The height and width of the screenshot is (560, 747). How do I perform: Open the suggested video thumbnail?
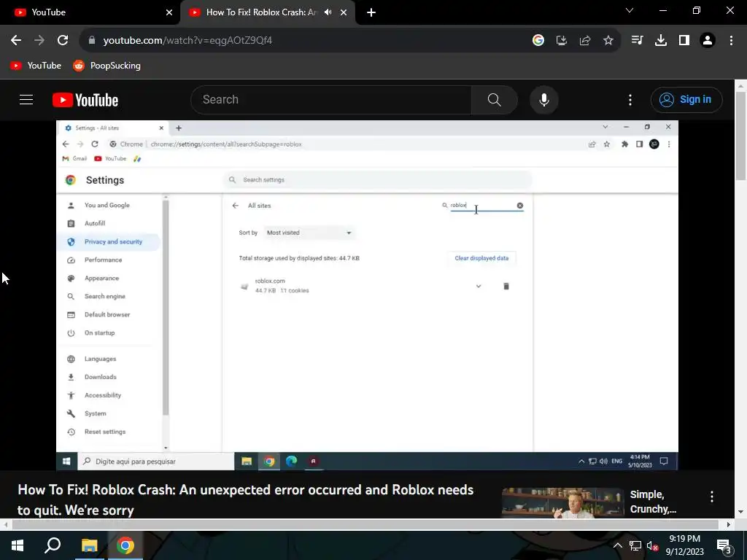562,503
